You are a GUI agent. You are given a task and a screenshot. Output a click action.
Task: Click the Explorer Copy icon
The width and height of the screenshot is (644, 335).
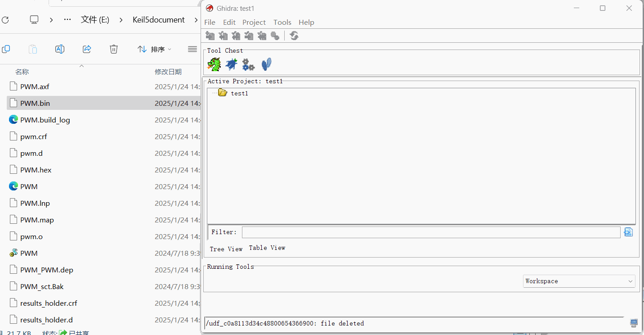click(6, 49)
